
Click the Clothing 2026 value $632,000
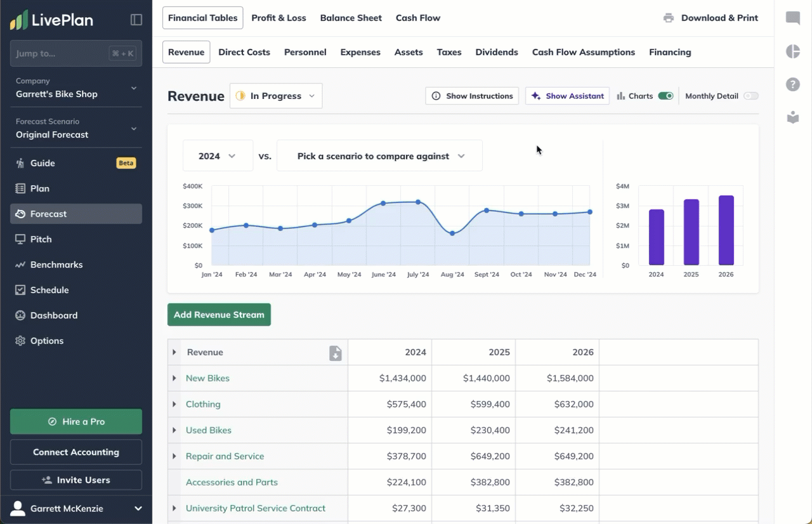click(x=573, y=404)
